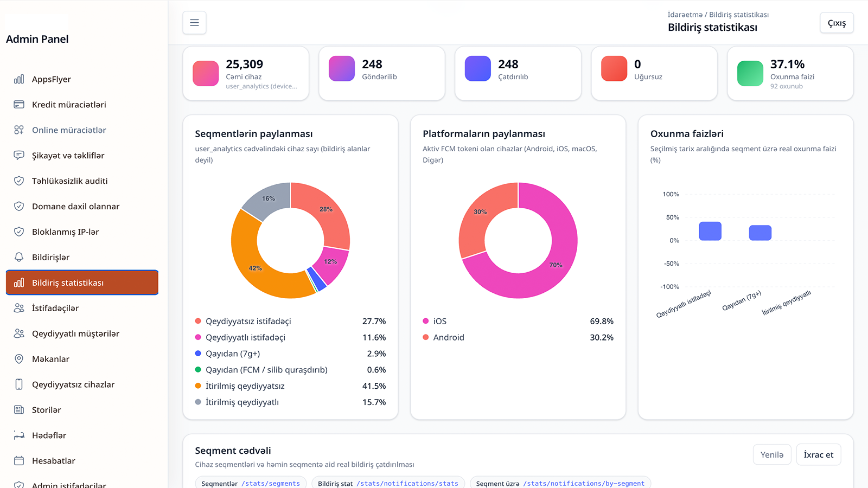Click the Kredit müraciətləri card icon

click(x=19, y=105)
